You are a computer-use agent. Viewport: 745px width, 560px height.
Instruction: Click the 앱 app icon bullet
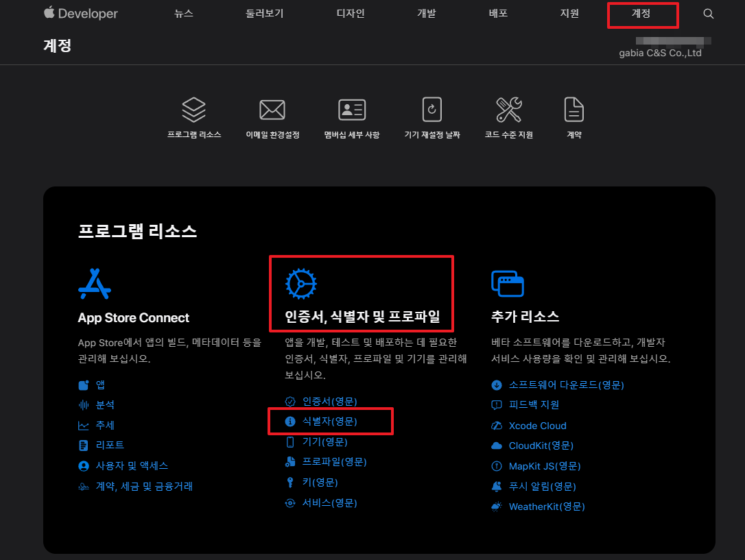click(84, 385)
